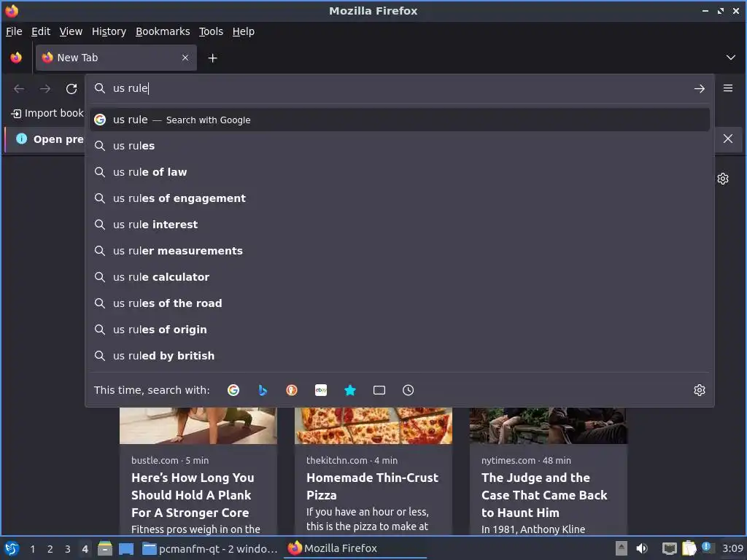Click the Go arrow in the address bar
Image resolution: width=747 pixels, height=560 pixels.
(x=700, y=88)
